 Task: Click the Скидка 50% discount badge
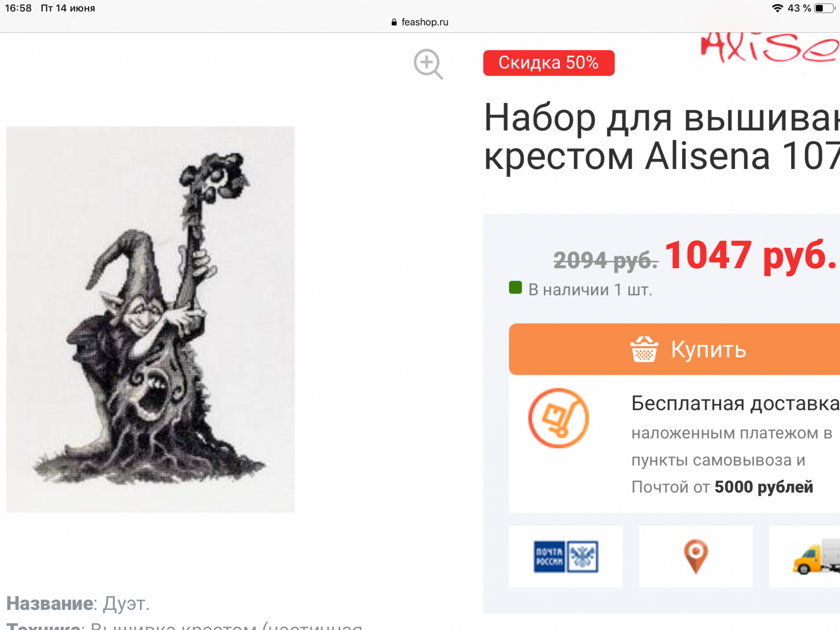(x=549, y=63)
